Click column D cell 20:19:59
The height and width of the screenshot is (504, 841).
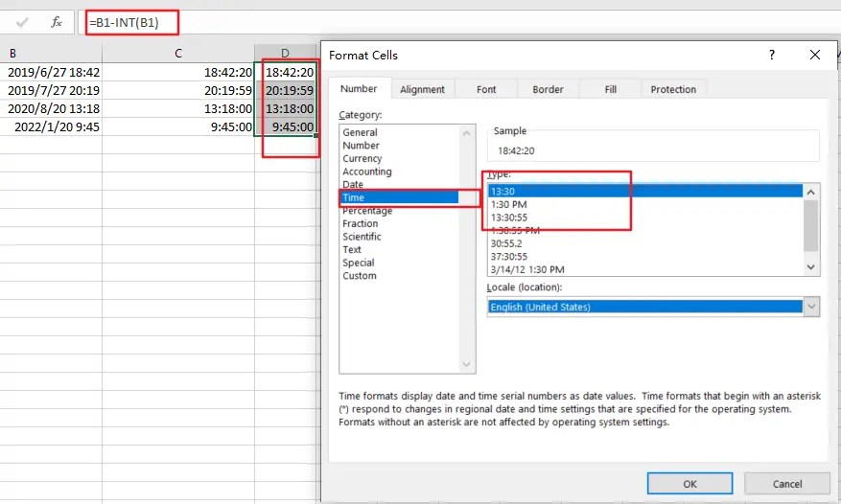click(286, 90)
